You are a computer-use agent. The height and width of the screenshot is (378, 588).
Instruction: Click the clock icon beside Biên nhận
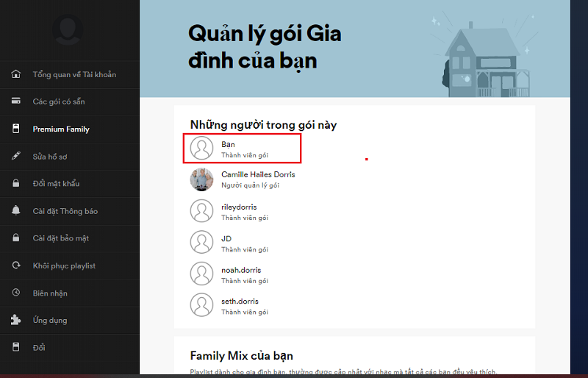click(x=15, y=293)
